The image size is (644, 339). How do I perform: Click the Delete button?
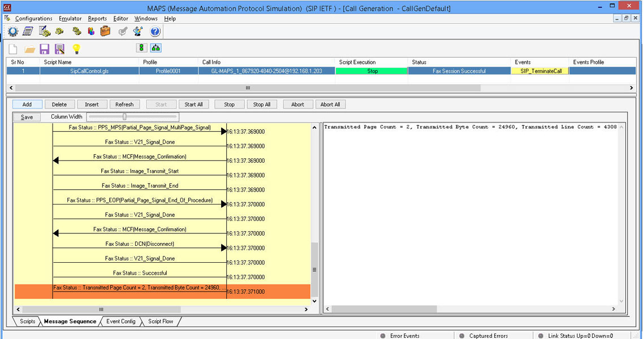59,105
